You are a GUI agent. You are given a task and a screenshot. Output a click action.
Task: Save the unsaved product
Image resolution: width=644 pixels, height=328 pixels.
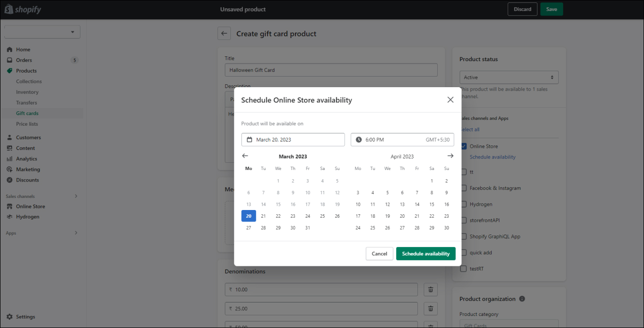click(551, 9)
